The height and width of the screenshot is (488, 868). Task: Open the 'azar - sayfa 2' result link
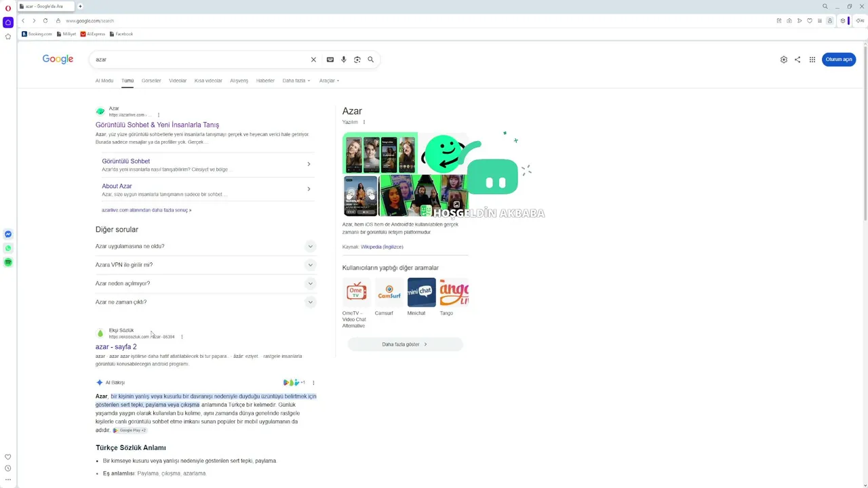click(116, 347)
